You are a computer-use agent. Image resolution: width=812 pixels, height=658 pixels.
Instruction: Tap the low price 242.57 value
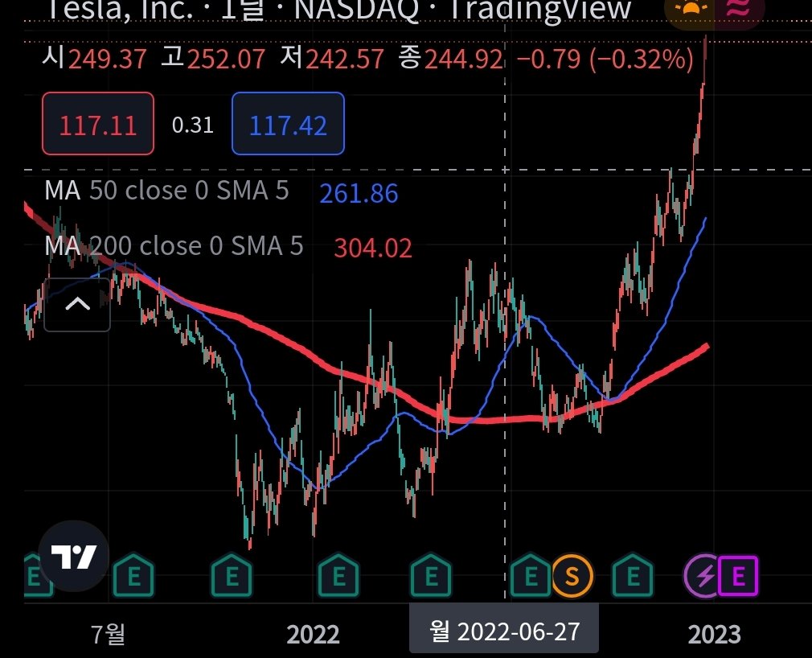[x=345, y=59]
